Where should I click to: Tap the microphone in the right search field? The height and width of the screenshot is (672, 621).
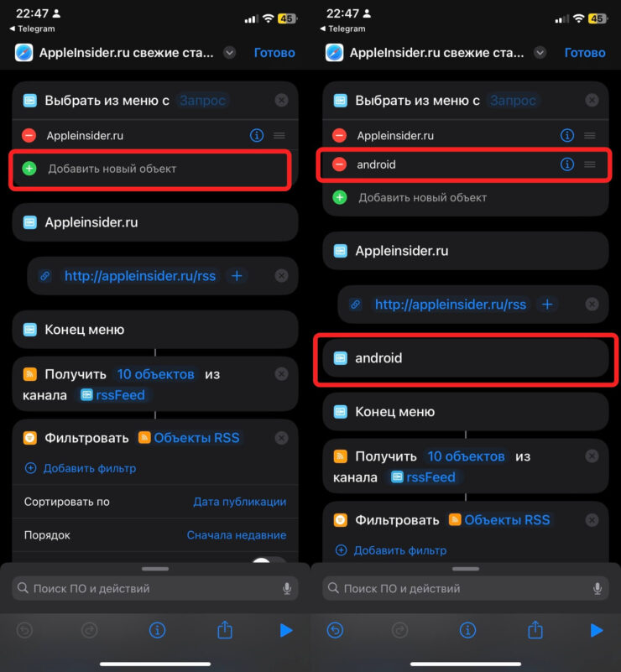(597, 588)
